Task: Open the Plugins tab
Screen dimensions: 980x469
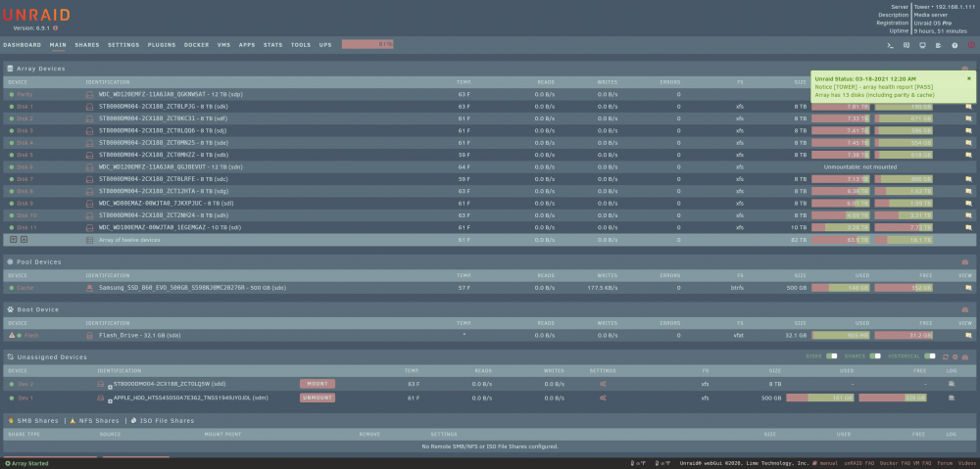Action: [162, 45]
